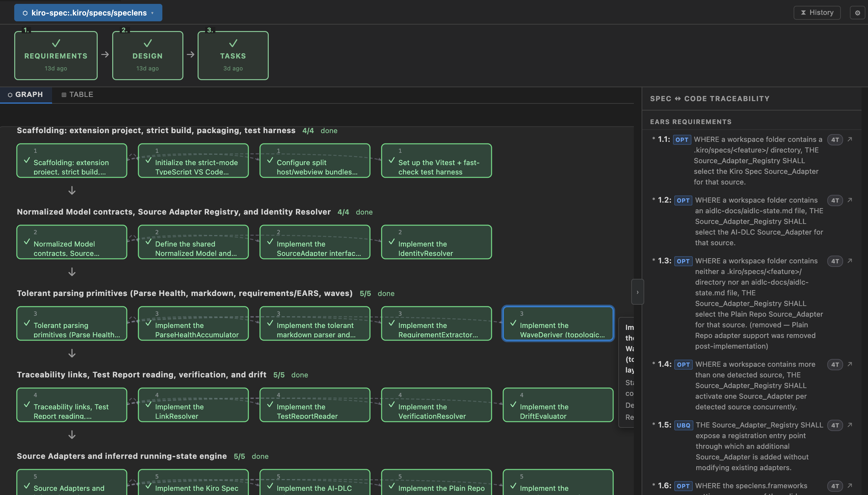This screenshot has width=868, height=495.
Task: Click the 4T badge on requirement 1.3
Action: click(x=835, y=261)
